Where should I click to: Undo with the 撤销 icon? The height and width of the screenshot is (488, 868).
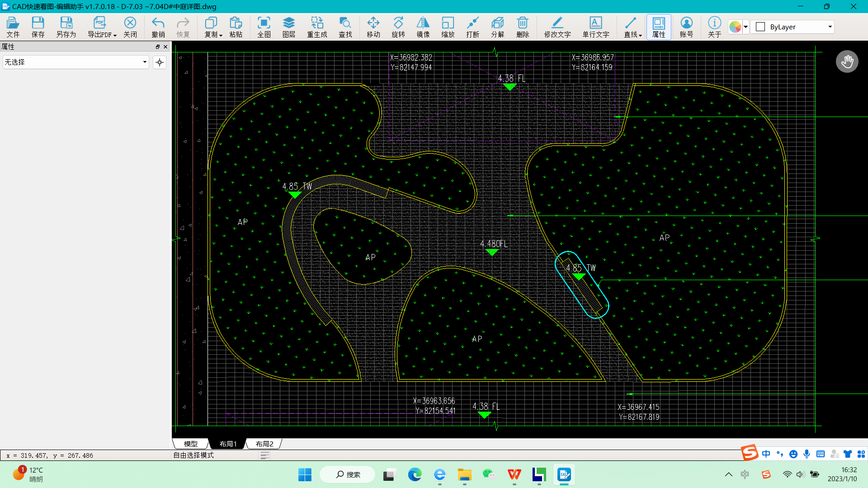(x=158, y=27)
